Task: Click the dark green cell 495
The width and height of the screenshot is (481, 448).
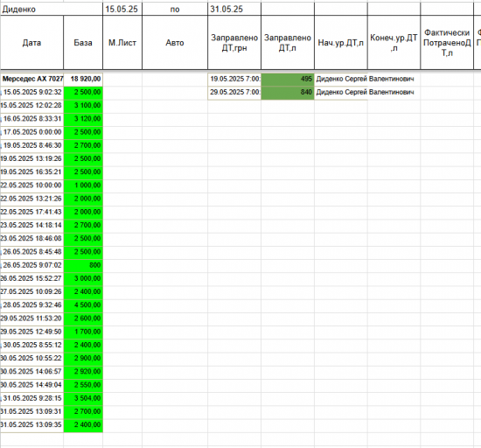Action: tap(288, 79)
